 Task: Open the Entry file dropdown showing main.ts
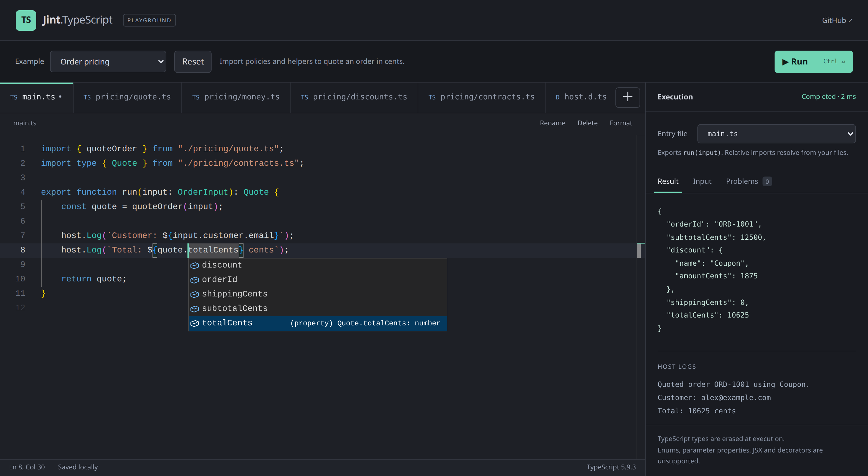pos(776,134)
